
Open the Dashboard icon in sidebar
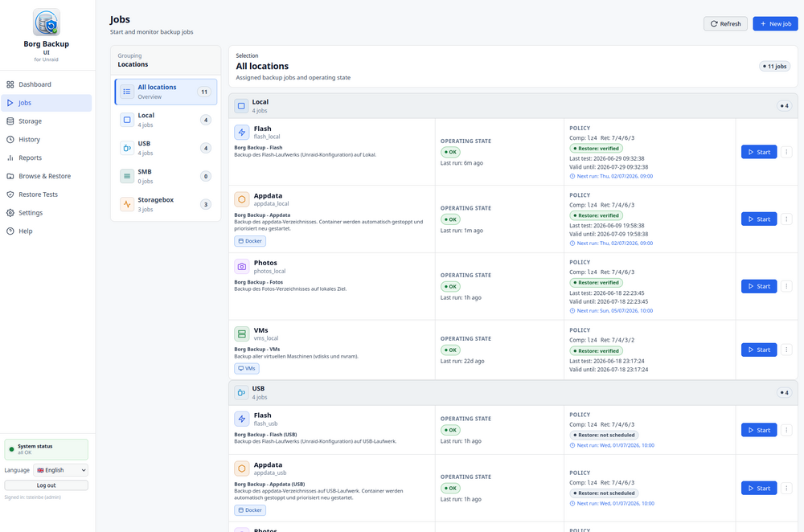(x=10, y=84)
